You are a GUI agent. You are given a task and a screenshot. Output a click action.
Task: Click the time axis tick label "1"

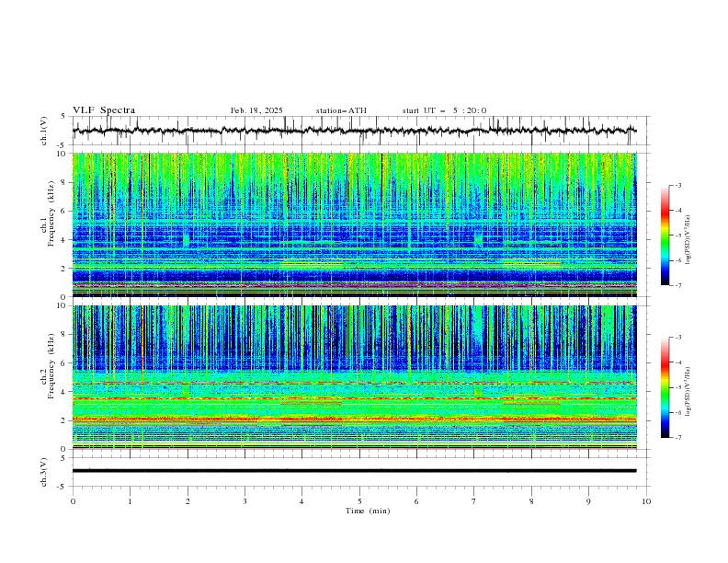[131, 501]
